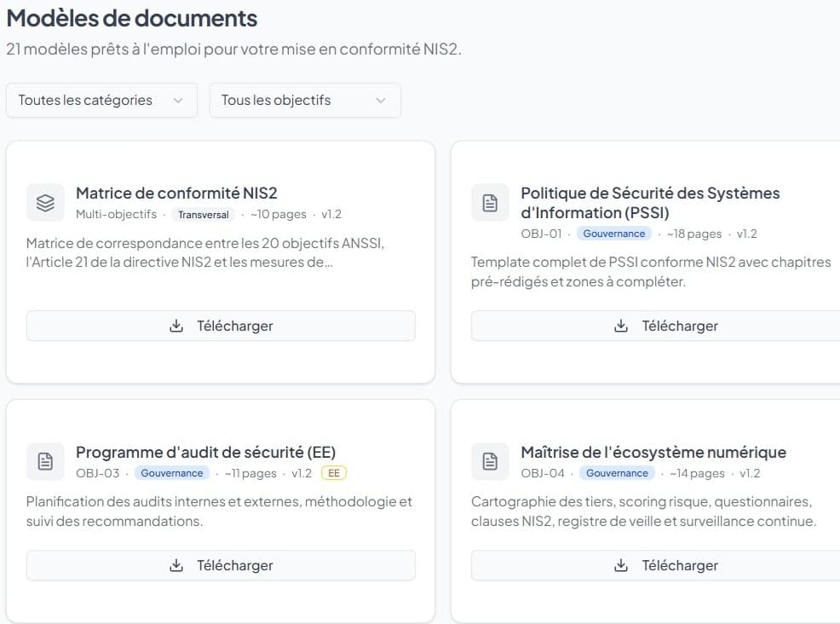Click the document icon beside Maîtrise de l'écosystème numérique
Image resolution: width=840 pixels, height=624 pixels.
(490, 462)
